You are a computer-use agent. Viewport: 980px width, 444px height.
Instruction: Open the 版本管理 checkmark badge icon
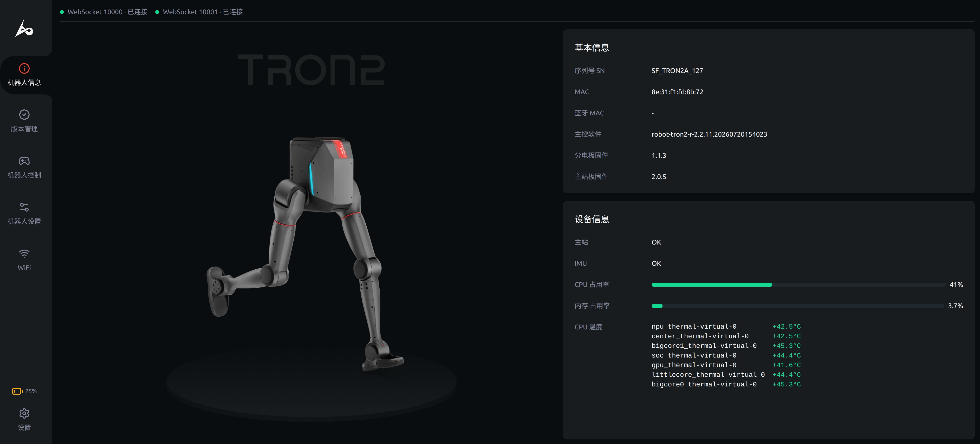(x=24, y=115)
